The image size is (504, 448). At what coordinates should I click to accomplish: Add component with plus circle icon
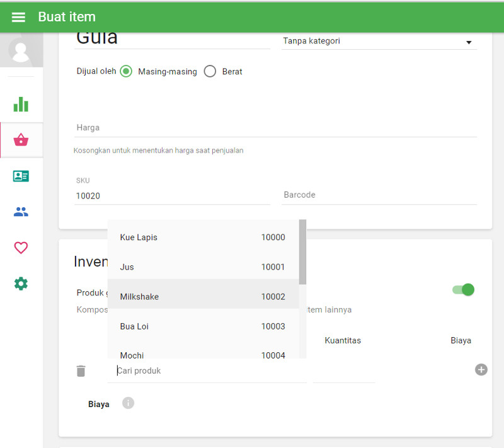(x=481, y=369)
